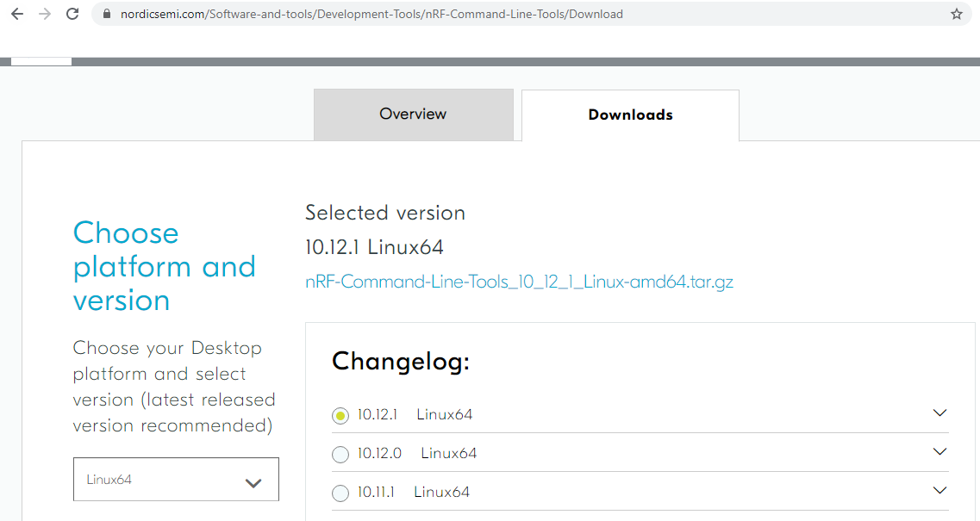
Task: Click the browser forward arrow
Action: [44, 14]
